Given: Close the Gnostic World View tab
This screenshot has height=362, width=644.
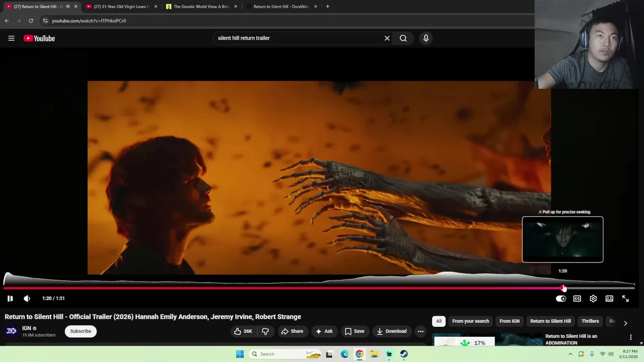Looking at the screenshot, I should [x=235, y=7].
